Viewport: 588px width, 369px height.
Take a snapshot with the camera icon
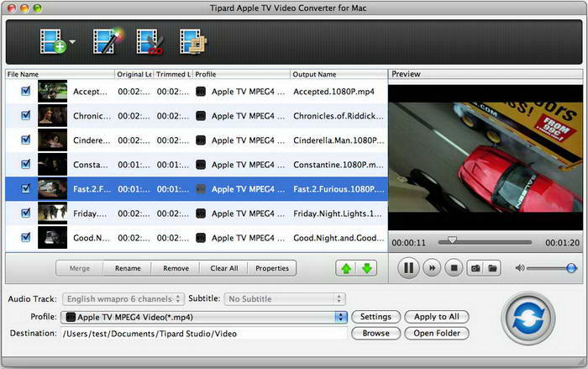coord(475,268)
